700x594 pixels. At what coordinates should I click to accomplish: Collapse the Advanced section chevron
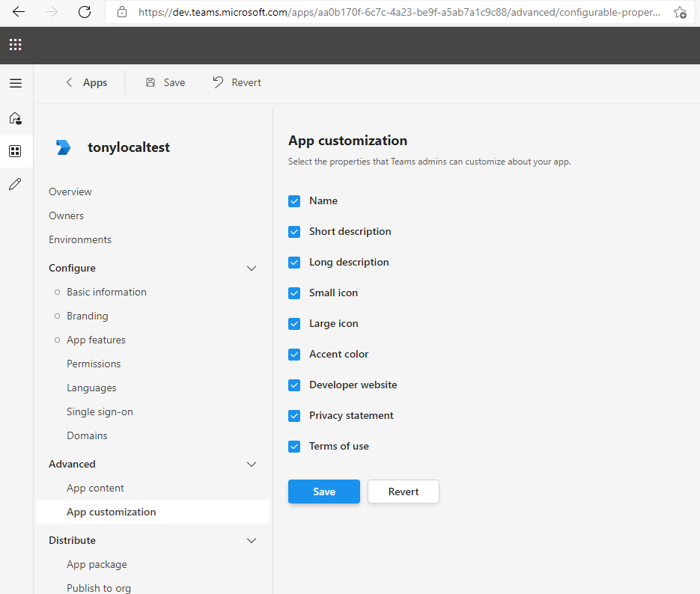point(252,465)
